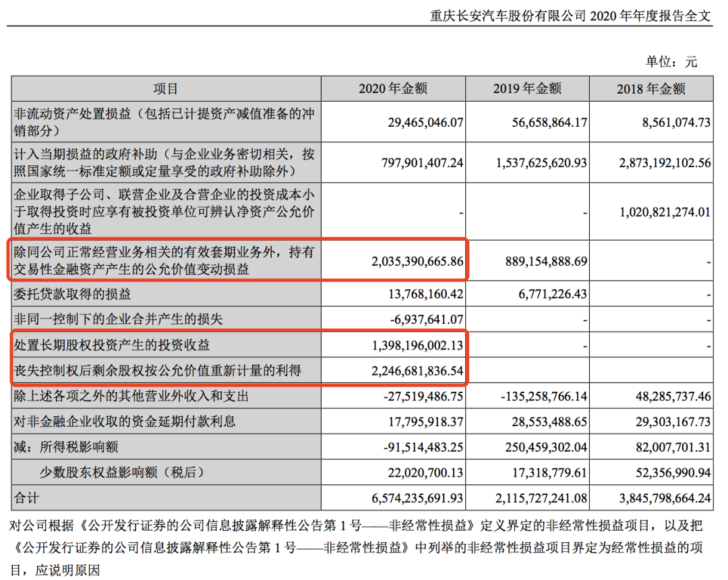This screenshot has width=728, height=580.
Task: Click value 250,459,302.04
Action: click(546, 447)
